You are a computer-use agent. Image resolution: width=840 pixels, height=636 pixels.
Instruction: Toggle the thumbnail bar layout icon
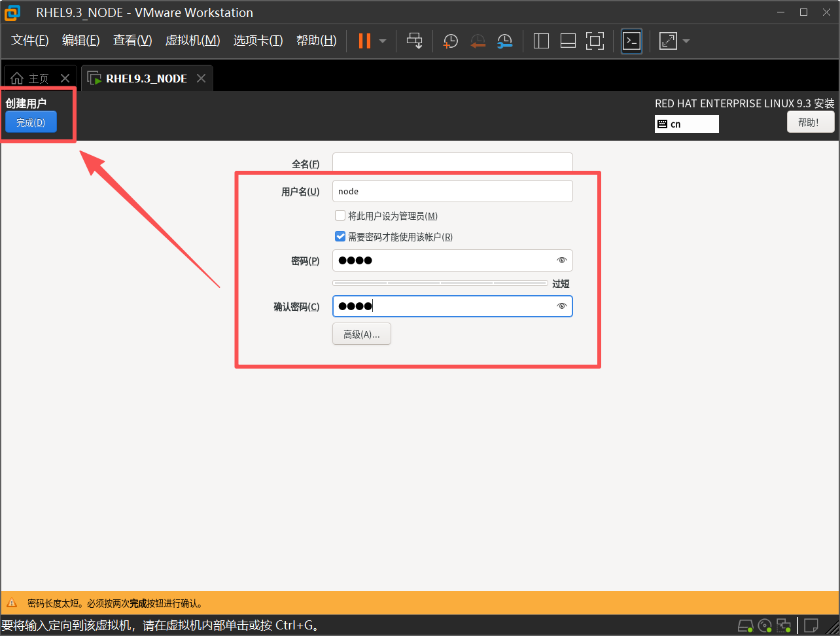point(568,41)
